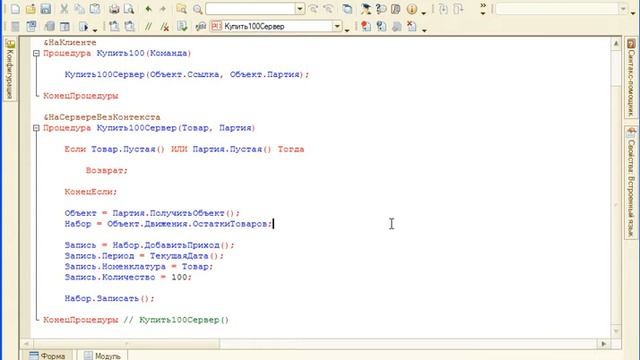This screenshot has height=360, width=640.
Task: Click the magnifier search icon
Action: pyautogui.click(x=198, y=9)
